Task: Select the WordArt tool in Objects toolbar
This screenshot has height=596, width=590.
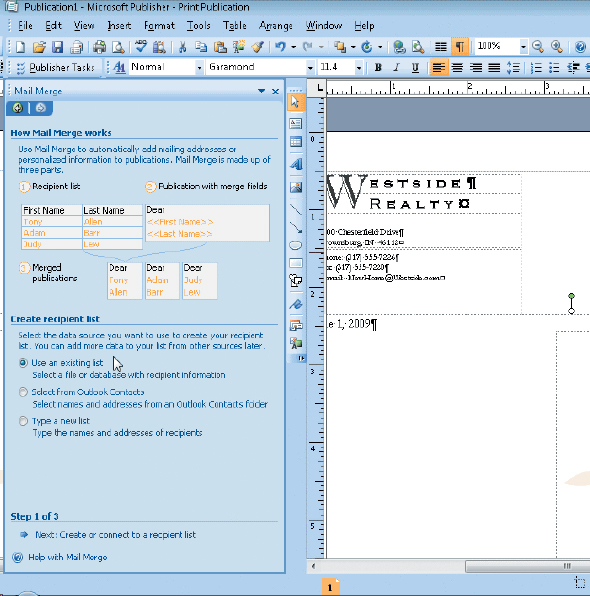Action: point(296,165)
